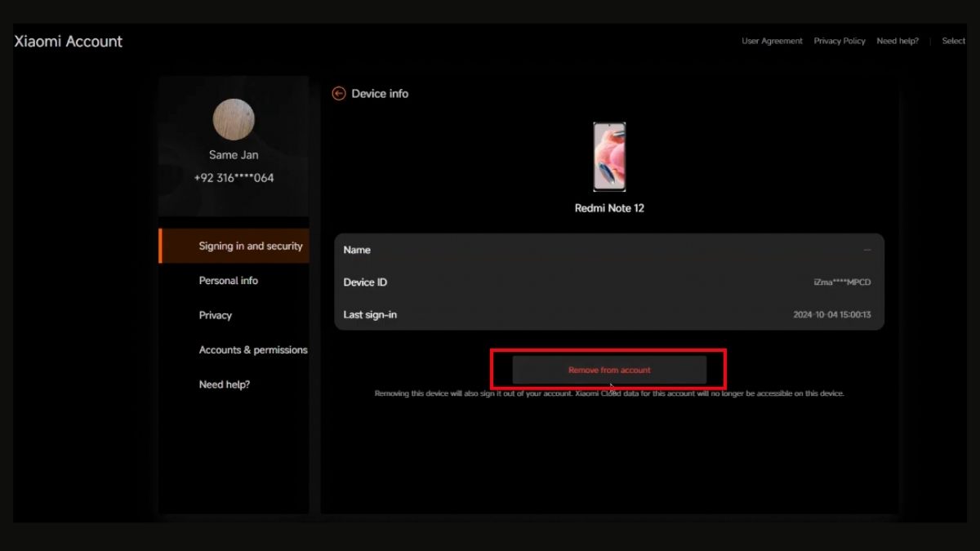Click the removal warning note text
This screenshot has height=551, width=980.
(609, 393)
